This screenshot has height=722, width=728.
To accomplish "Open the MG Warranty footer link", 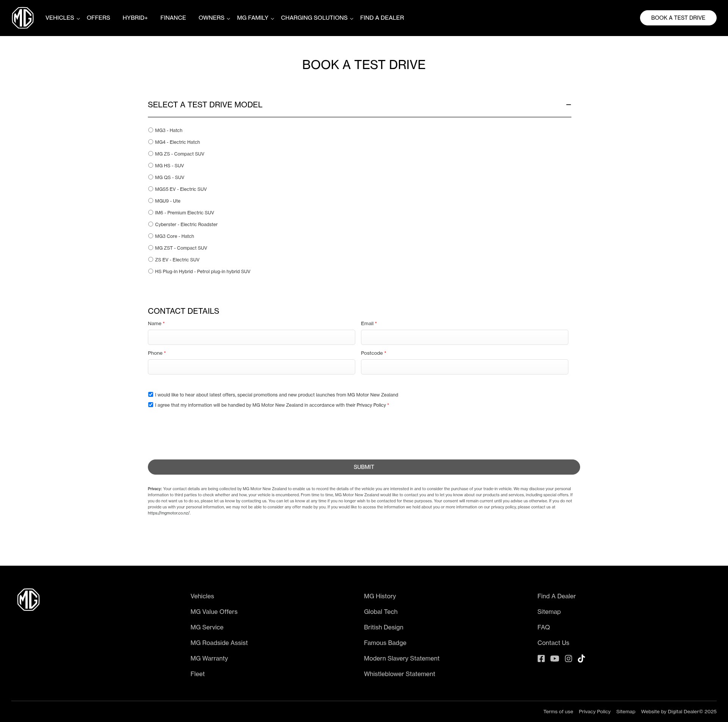I will click(x=209, y=659).
